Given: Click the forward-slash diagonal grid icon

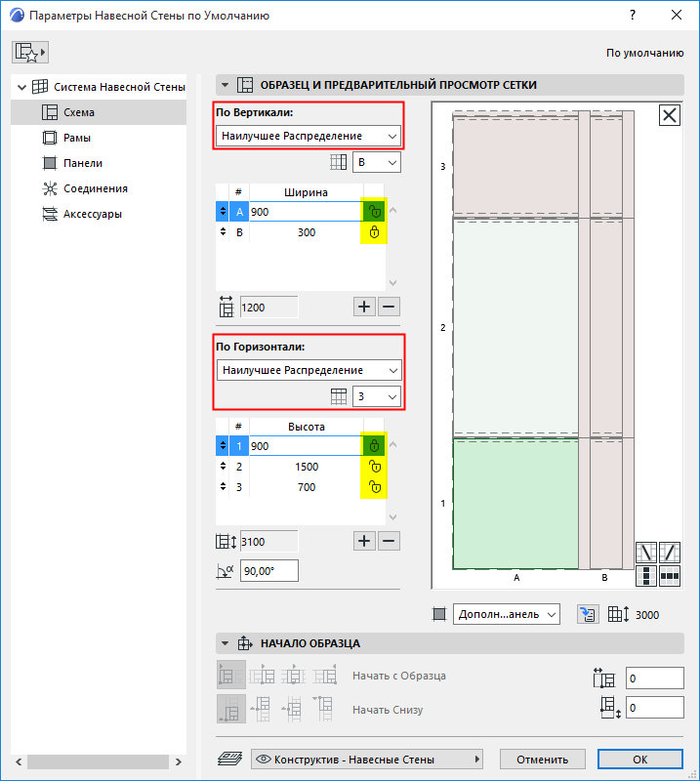Looking at the screenshot, I should coord(670,553).
